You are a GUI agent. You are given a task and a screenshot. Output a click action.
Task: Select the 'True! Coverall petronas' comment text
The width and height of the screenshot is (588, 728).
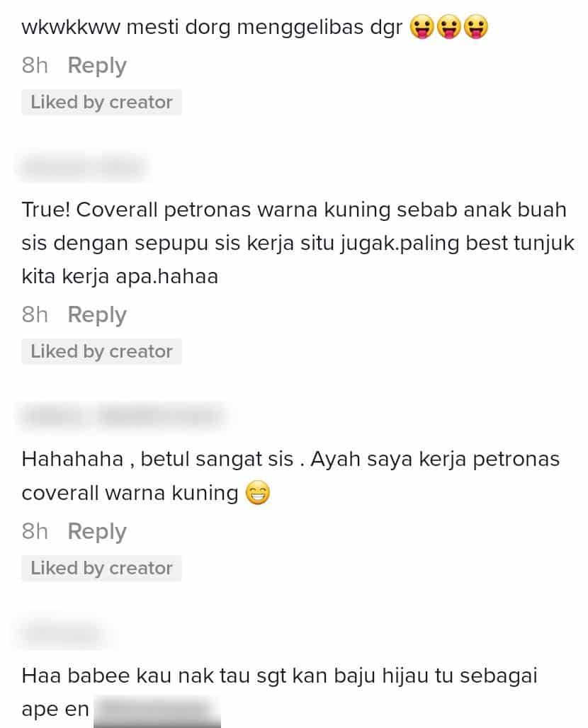(x=298, y=244)
